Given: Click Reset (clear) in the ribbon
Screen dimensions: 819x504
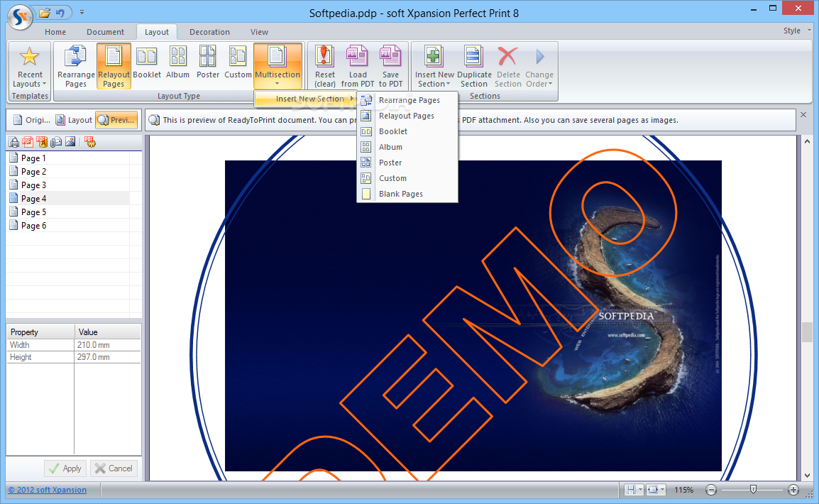Looking at the screenshot, I should tap(325, 66).
